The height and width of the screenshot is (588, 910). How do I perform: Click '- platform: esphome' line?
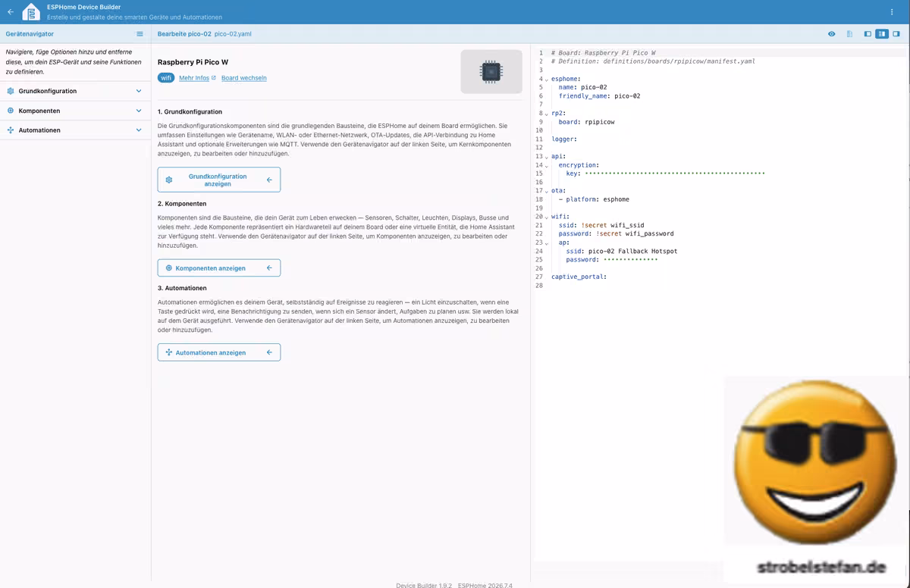pyautogui.click(x=595, y=199)
